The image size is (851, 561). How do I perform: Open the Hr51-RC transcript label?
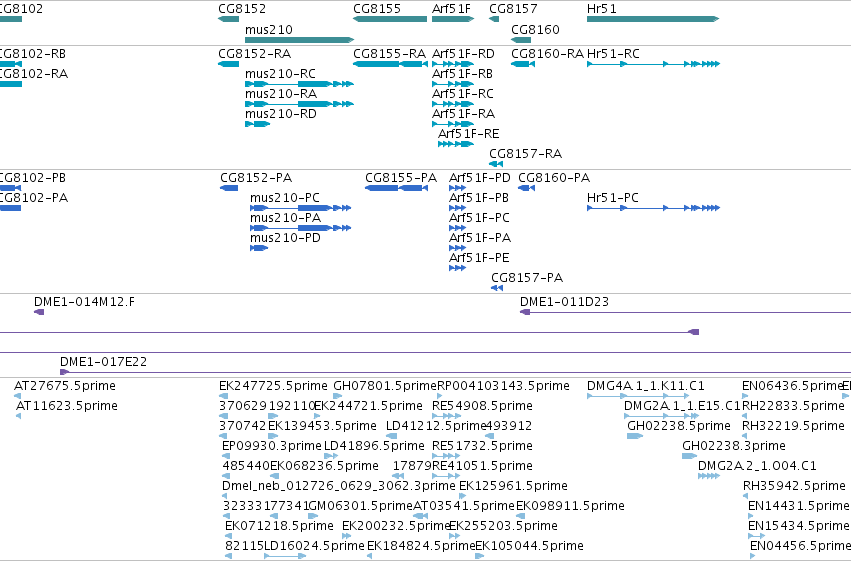click(613, 54)
